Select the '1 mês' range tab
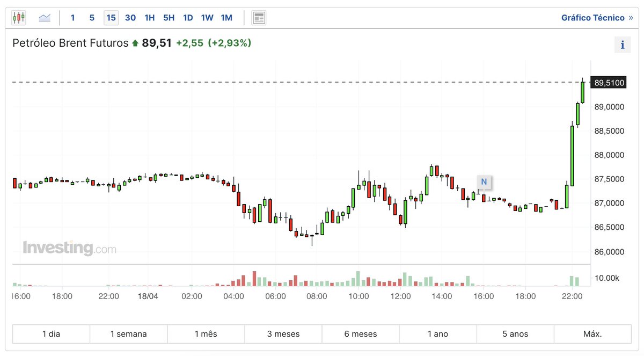 pyautogui.click(x=206, y=334)
